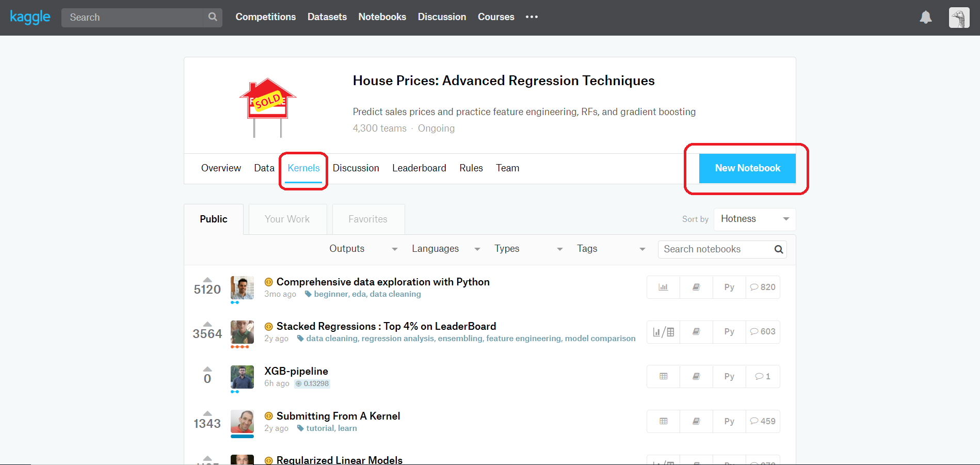Open the Languages filter dropdown
Image resolution: width=980 pixels, height=465 pixels.
click(443, 249)
